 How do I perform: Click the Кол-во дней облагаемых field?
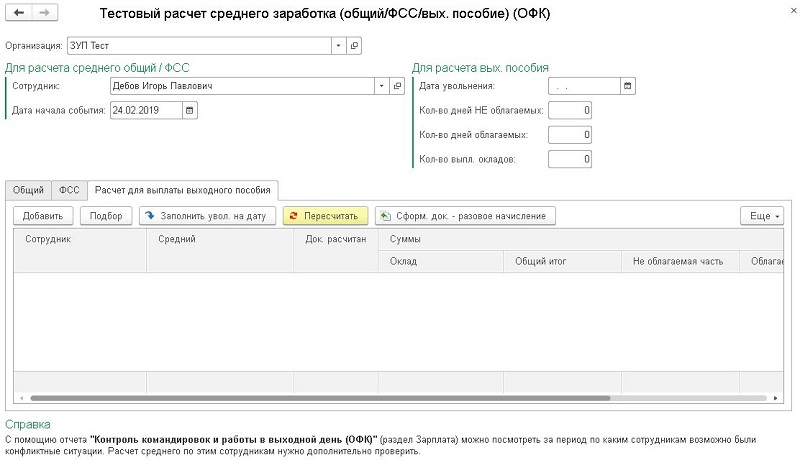click(x=570, y=135)
